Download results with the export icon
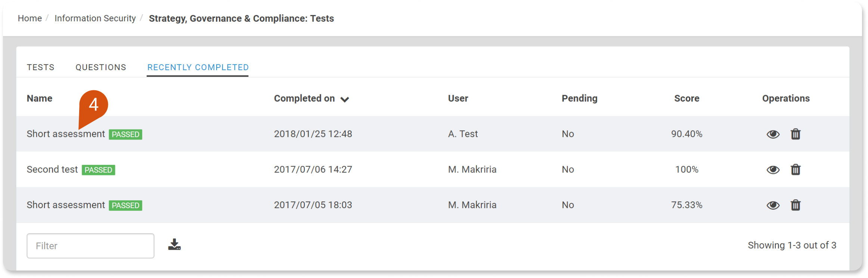This screenshot has width=868, height=278. pos(174,244)
